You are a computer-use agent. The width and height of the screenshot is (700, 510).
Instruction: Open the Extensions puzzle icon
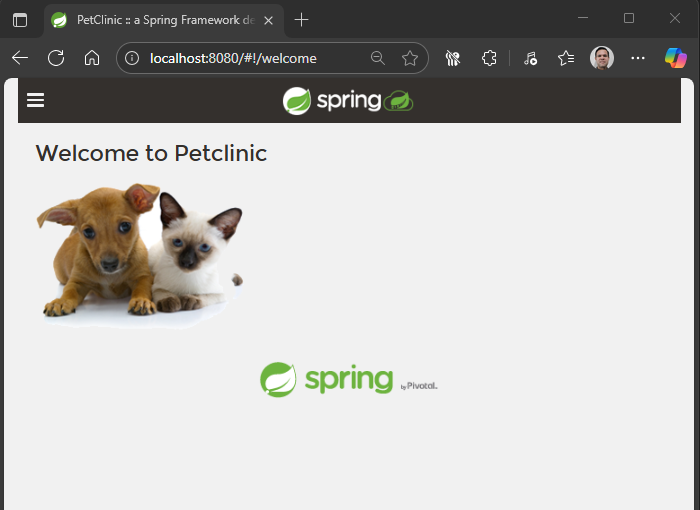coord(489,58)
